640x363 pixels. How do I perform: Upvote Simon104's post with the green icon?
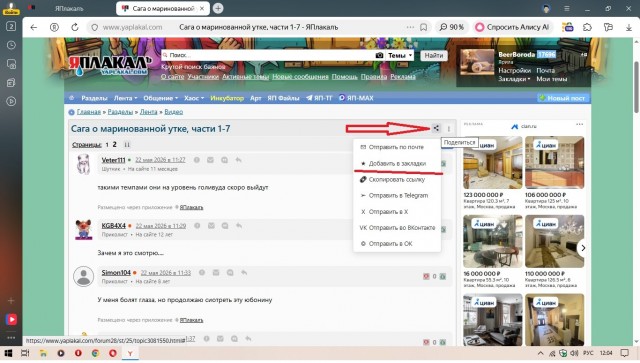(442, 276)
